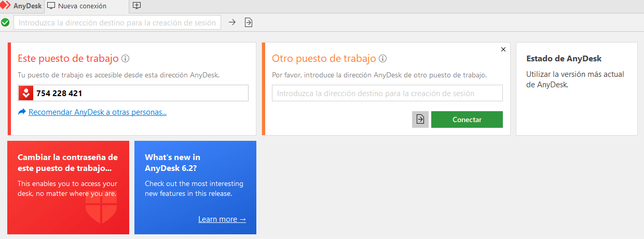Click the arrow connect icon beside address bar
644x239 pixels.
(232, 22)
